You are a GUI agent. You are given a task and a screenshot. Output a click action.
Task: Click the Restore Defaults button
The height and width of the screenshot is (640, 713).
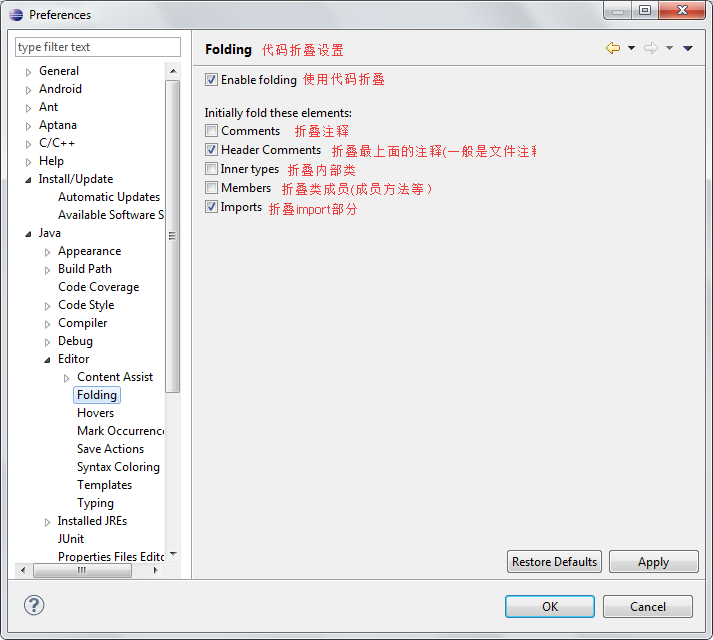(x=554, y=562)
